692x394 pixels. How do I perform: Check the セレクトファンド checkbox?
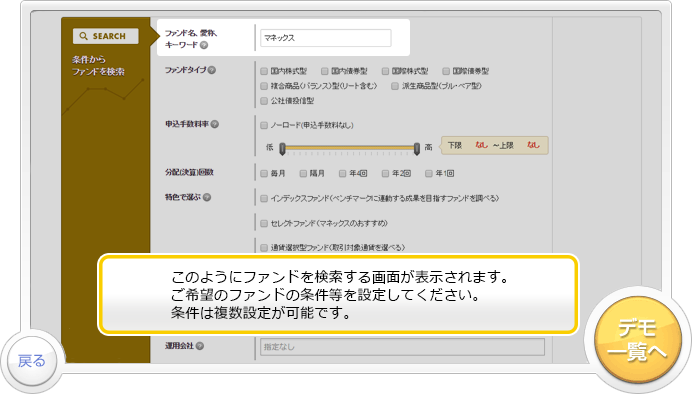[264, 224]
